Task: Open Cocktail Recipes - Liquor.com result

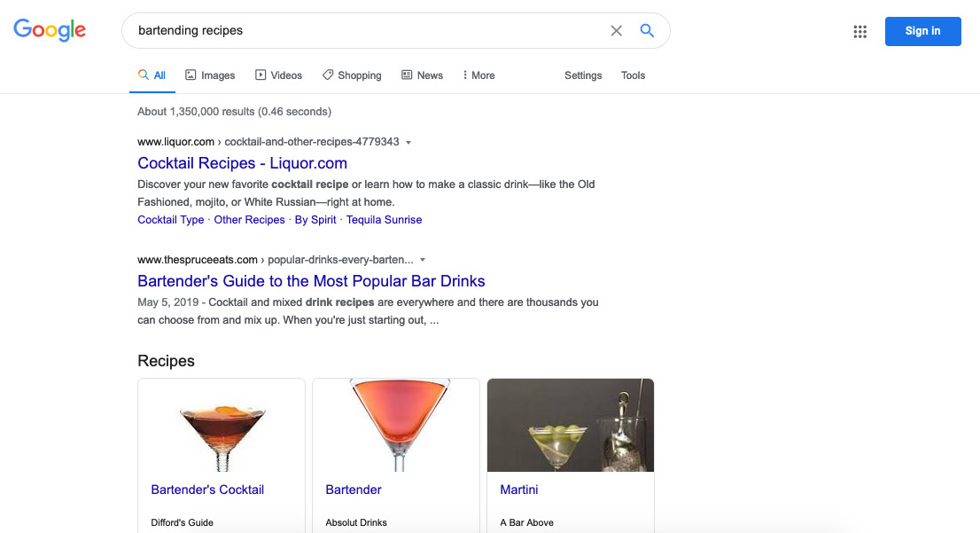Action: 243,163
